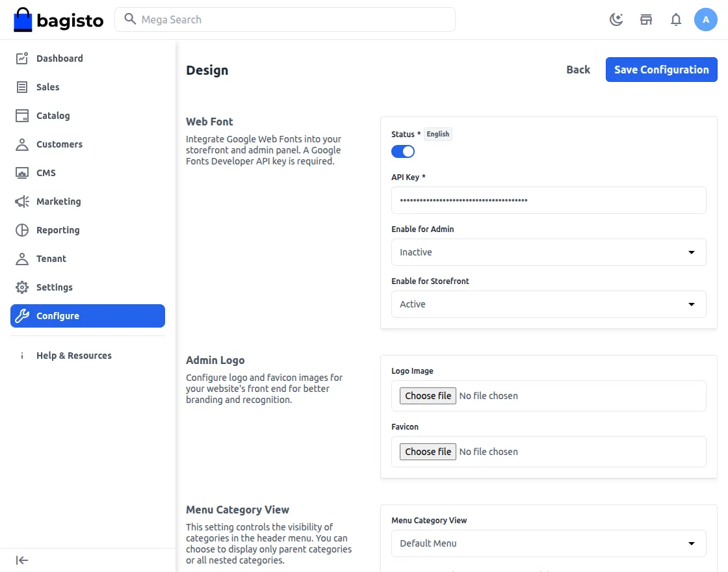Click the Catalog icon in sidebar
This screenshot has height=572, width=728.
click(22, 116)
